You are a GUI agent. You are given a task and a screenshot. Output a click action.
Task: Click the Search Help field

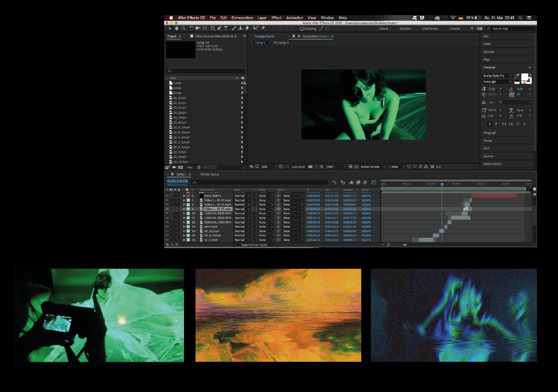[513, 29]
